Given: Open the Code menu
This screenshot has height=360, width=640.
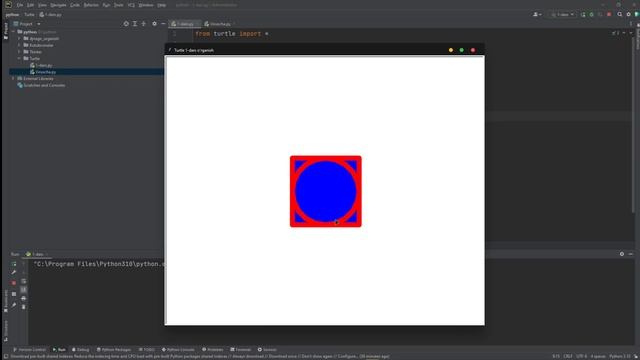Looking at the screenshot, I should click(75, 5).
